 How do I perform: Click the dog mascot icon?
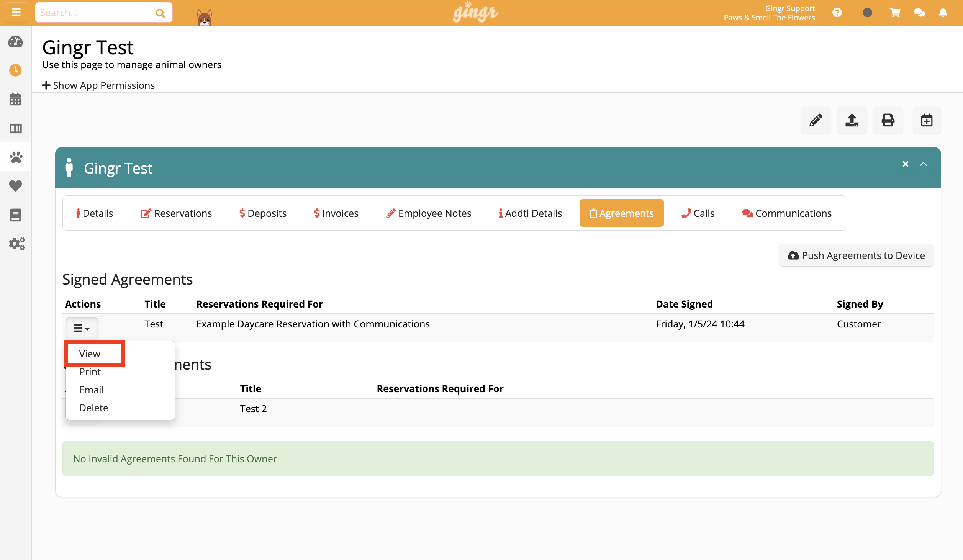[x=205, y=17]
